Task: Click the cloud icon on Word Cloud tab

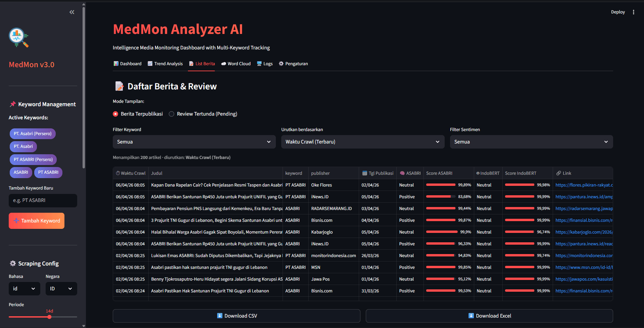Action: click(x=224, y=64)
